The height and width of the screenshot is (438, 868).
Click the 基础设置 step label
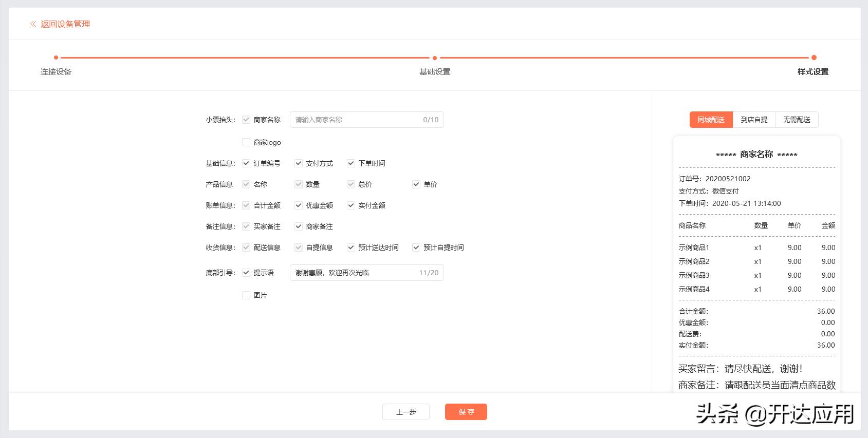pyautogui.click(x=435, y=72)
